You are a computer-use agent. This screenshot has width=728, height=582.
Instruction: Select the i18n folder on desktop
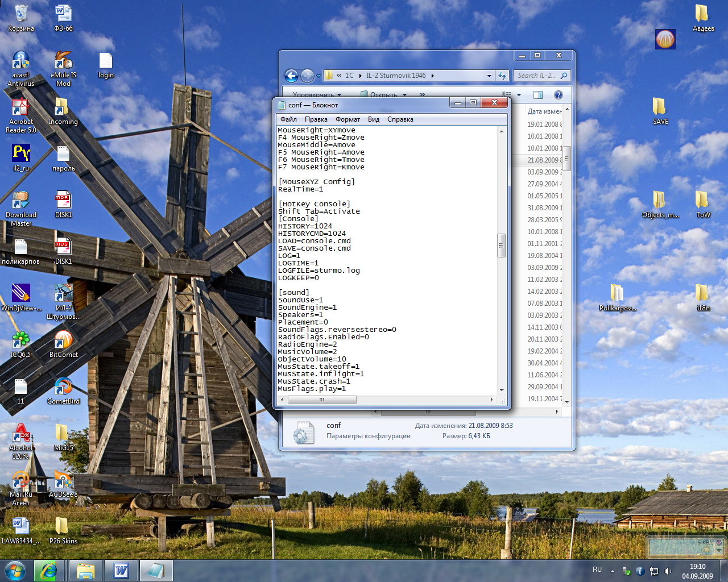pyautogui.click(x=703, y=298)
